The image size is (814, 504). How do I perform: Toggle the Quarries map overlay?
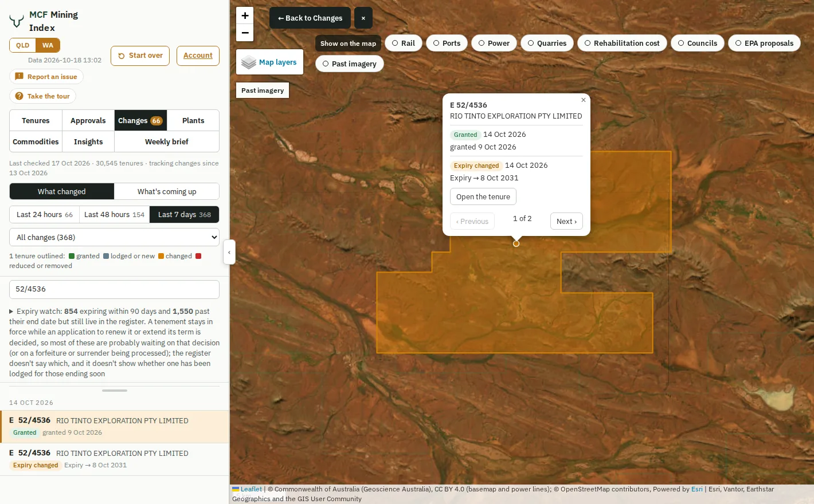pos(547,43)
